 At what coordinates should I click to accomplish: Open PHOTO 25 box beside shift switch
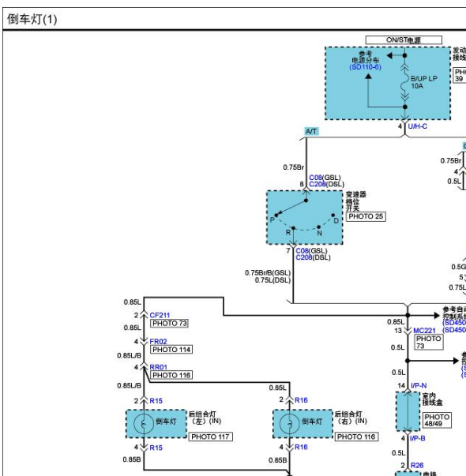366,216
